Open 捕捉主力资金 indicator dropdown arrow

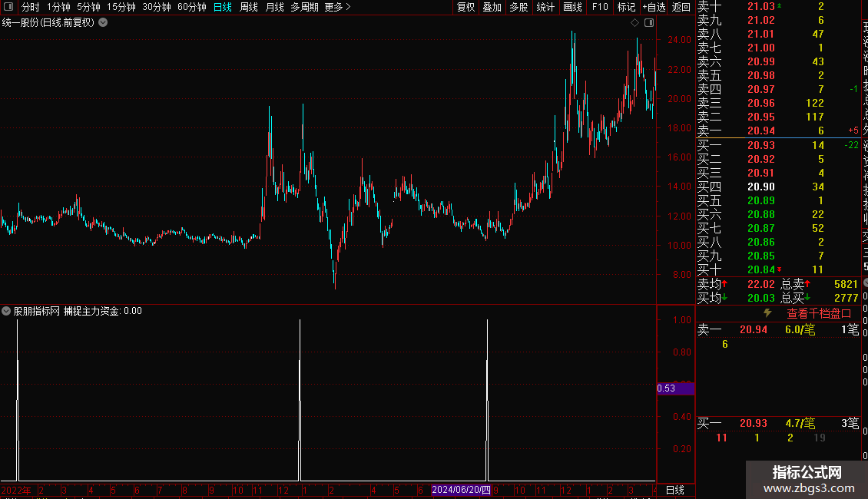(x=6, y=311)
